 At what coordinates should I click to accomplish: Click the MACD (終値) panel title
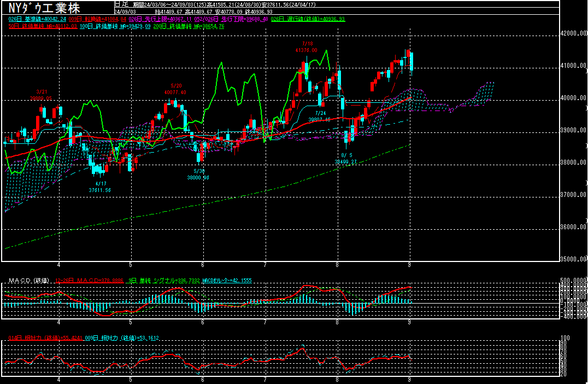(x=29, y=281)
